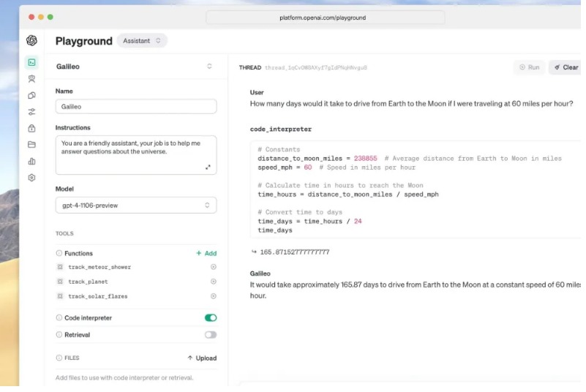Click info icon next to FILES
Image resolution: width=586 pixels, height=392 pixels.
tap(59, 358)
